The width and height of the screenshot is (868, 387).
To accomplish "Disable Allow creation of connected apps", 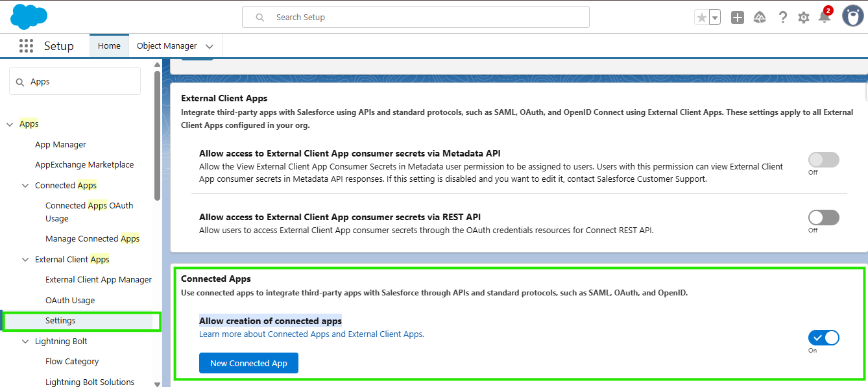I will (824, 338).
